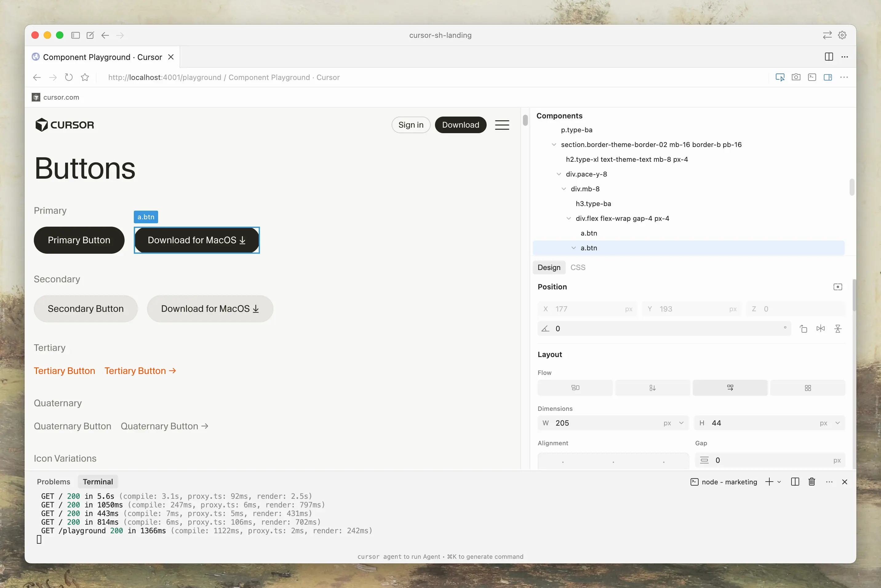Screen dimensions: 881x588
Task: Click the rotate 90 degrees icon
Action: point(803,328)
